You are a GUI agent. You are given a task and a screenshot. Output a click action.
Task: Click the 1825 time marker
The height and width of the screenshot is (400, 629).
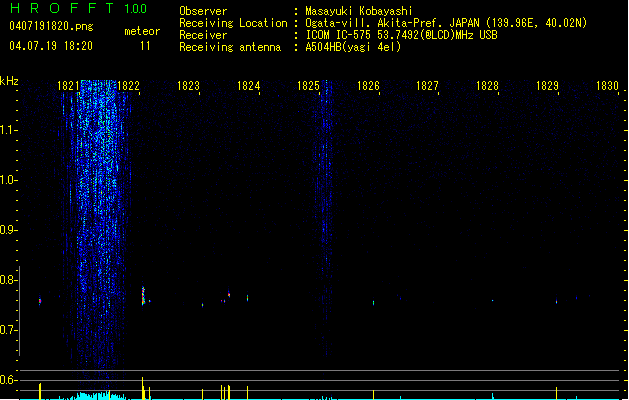coord(308,86)
